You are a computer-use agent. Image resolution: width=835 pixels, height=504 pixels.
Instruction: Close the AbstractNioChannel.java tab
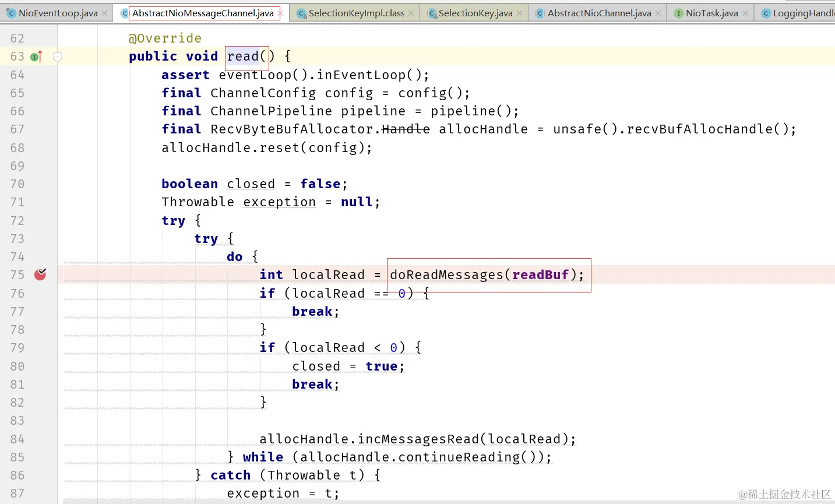click(658, 13)
